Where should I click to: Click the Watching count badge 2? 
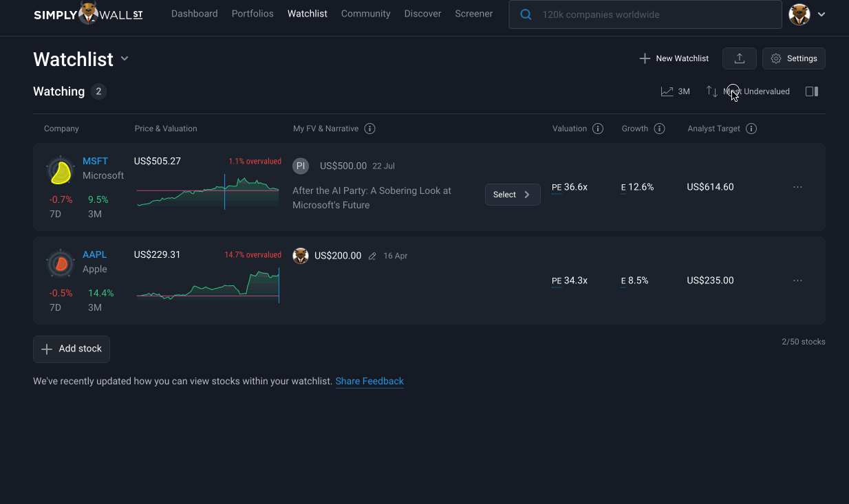click(98, 91)
